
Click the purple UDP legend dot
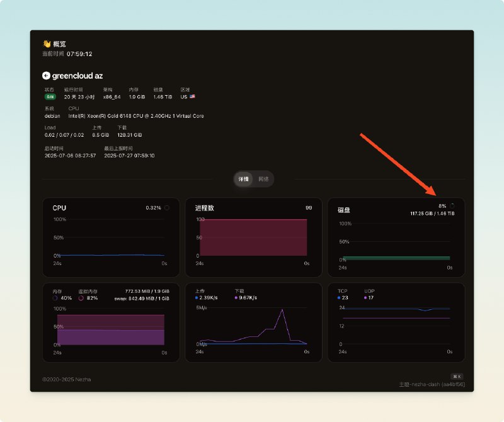tap(366, 297)
